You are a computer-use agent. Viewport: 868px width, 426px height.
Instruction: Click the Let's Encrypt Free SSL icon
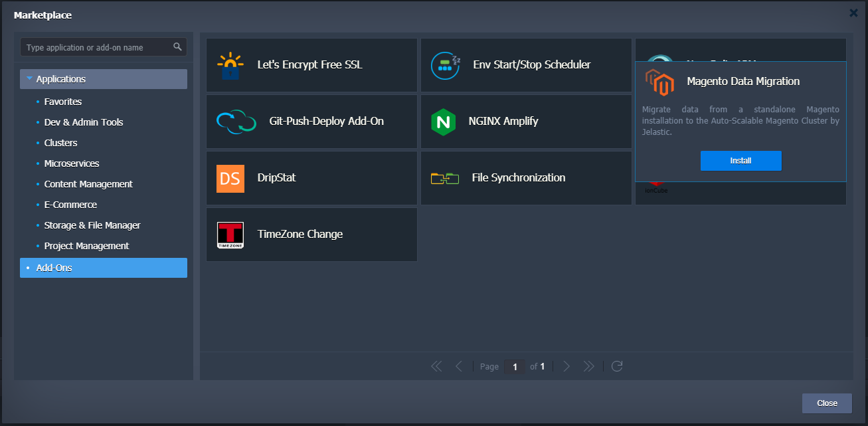pos(230,65)
